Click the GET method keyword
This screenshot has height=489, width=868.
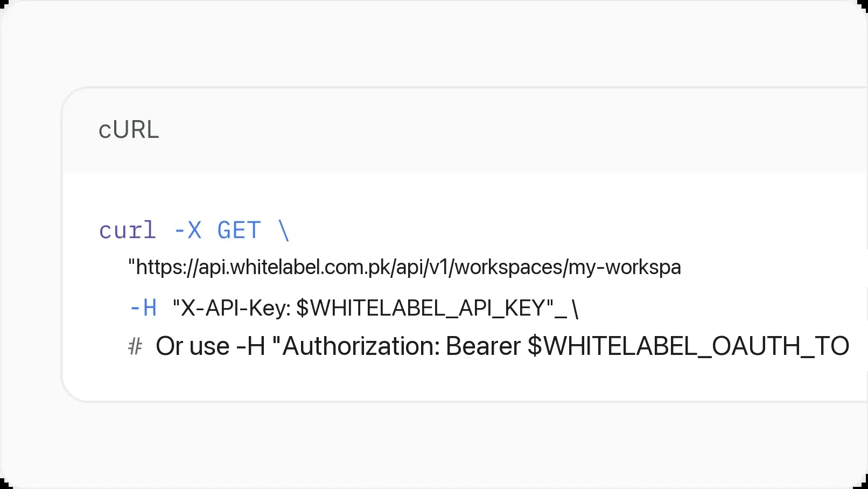pyautogui.click(x=239, y=230)
